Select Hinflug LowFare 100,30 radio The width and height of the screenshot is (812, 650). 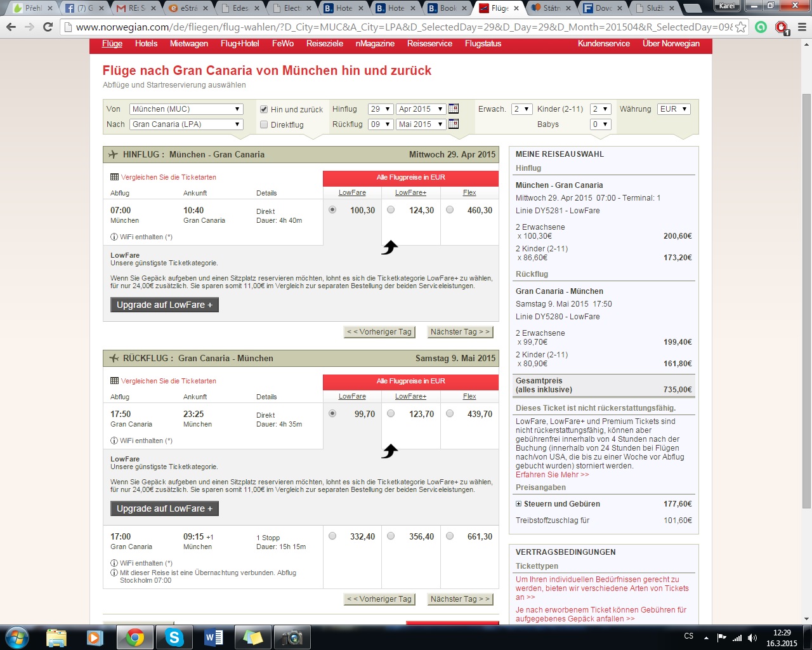pyautogui.click(x=332, y=209)
